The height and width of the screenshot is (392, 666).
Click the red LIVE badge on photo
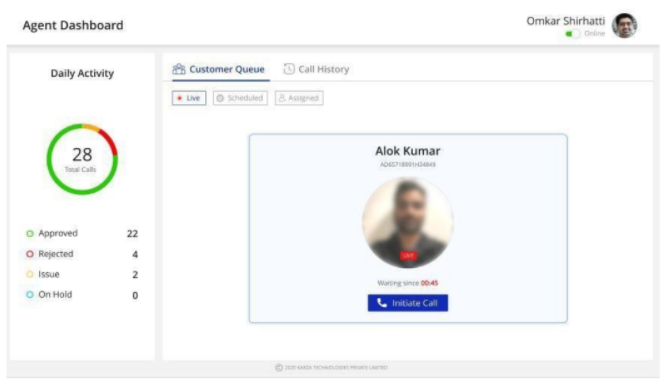pyautogui.click(x=408, y=255)
